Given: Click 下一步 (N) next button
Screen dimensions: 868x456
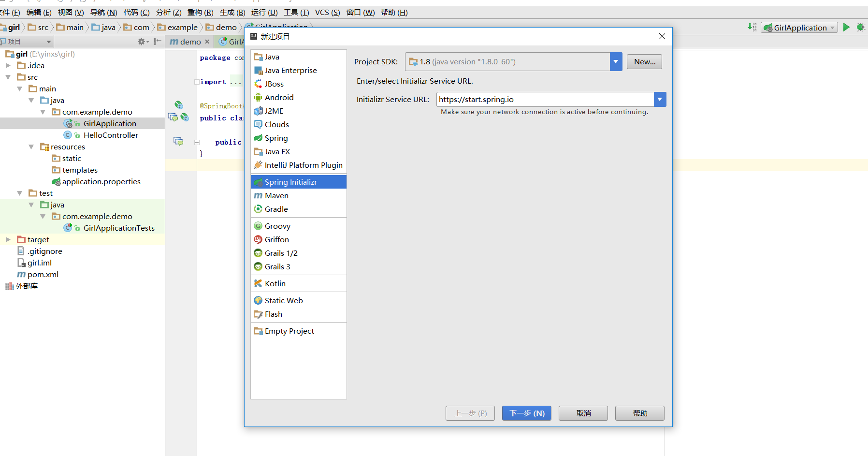Looking at the screenshot, I should 527,413.
